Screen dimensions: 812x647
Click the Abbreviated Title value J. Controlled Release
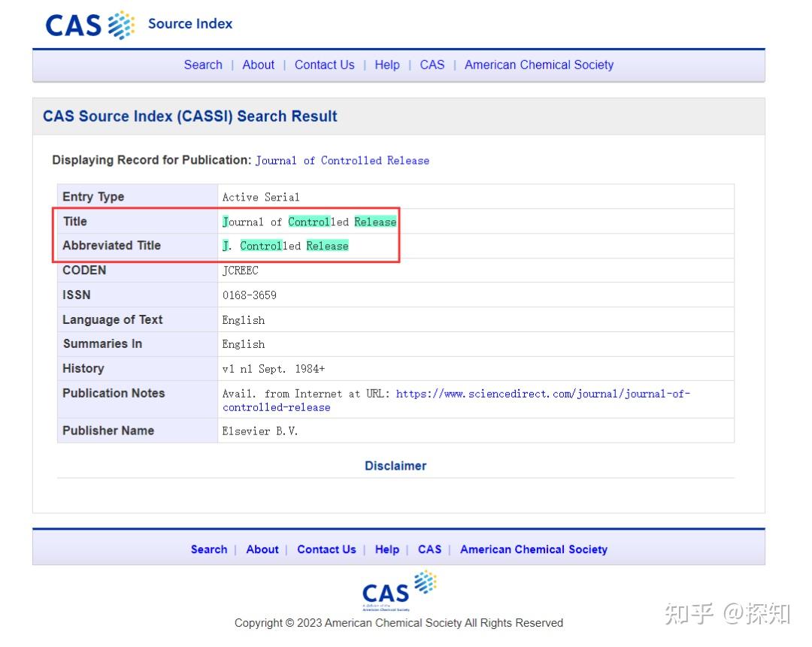point(286,246)
